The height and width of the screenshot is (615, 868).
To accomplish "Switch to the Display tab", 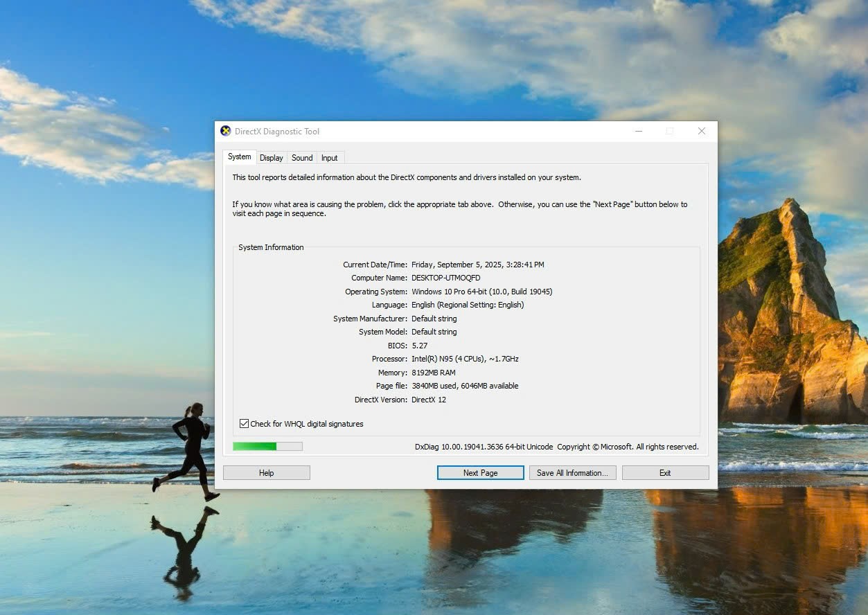I will [271, 158].
